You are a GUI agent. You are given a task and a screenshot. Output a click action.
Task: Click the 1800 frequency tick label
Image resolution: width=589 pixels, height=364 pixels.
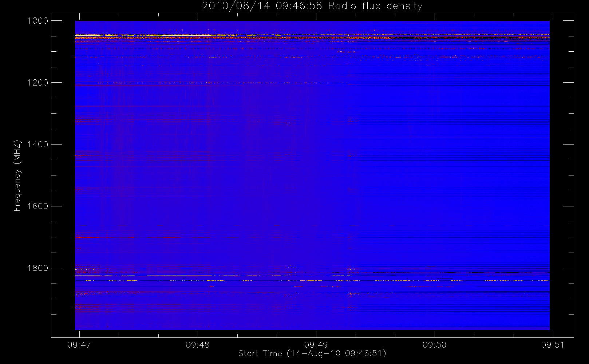pyautogui.click(x=38, y=268)
